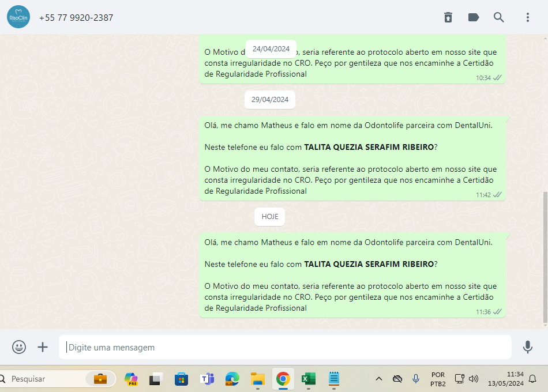
Task: Focus the 'Digite uma mensagem' input field
Action: pos(285,347)
